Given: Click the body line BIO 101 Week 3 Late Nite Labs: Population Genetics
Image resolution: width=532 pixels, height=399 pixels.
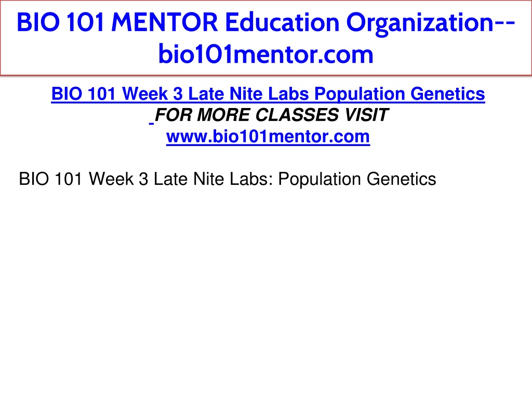Looking at the screenshot, I should click(228, 179).
